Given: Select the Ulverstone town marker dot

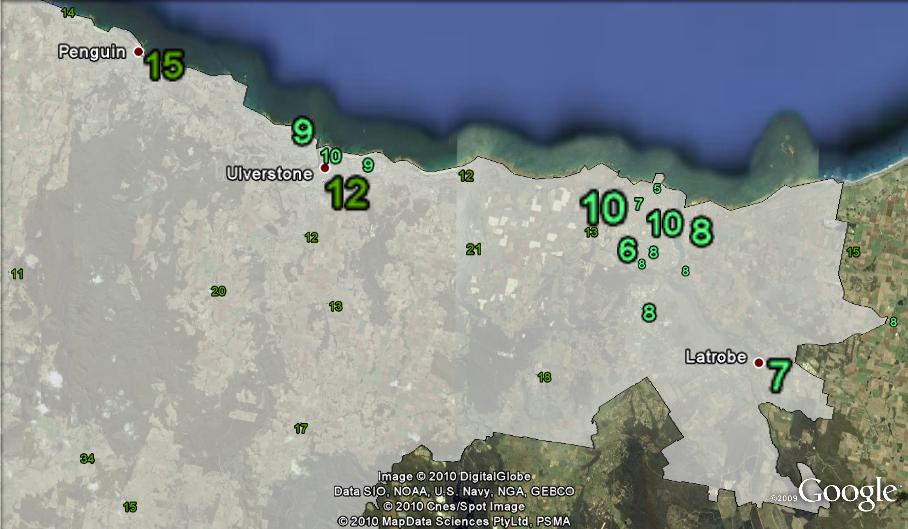Looking at the screenshot, I should coord(325,168).
